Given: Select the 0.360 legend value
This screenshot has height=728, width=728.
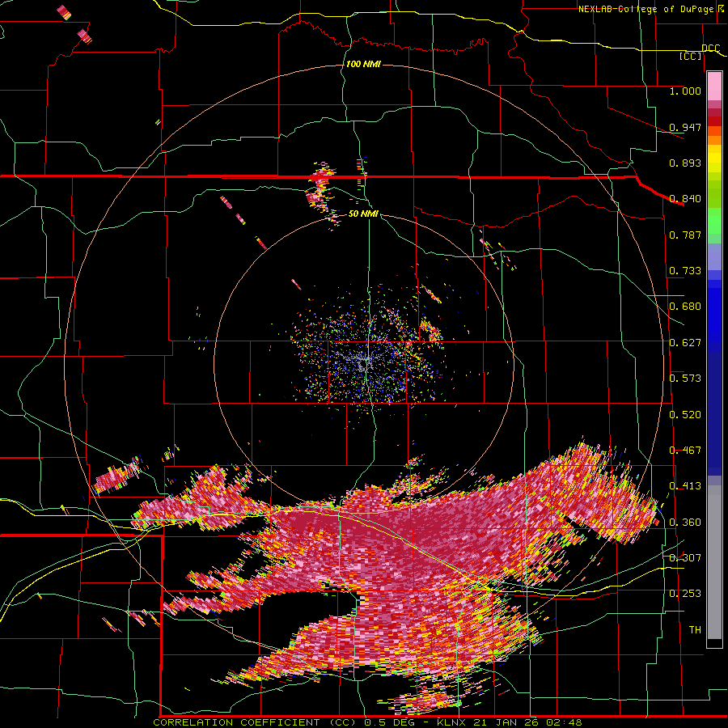Looking at the screenshot, I should pyautogui.click(x=685, y=523).
